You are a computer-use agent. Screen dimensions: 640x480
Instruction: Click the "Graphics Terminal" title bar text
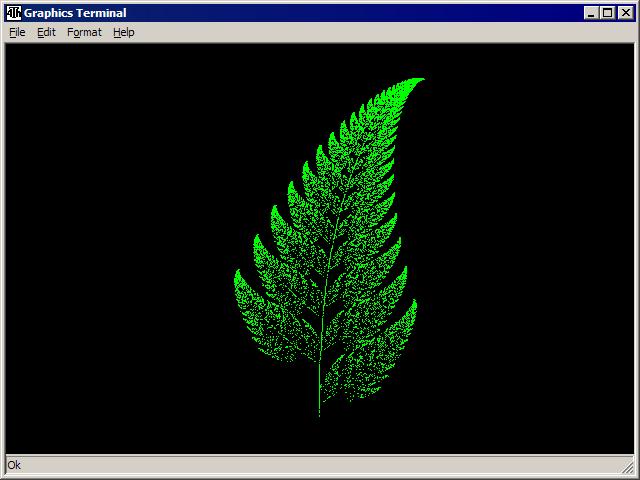click(x=75, y=13)
